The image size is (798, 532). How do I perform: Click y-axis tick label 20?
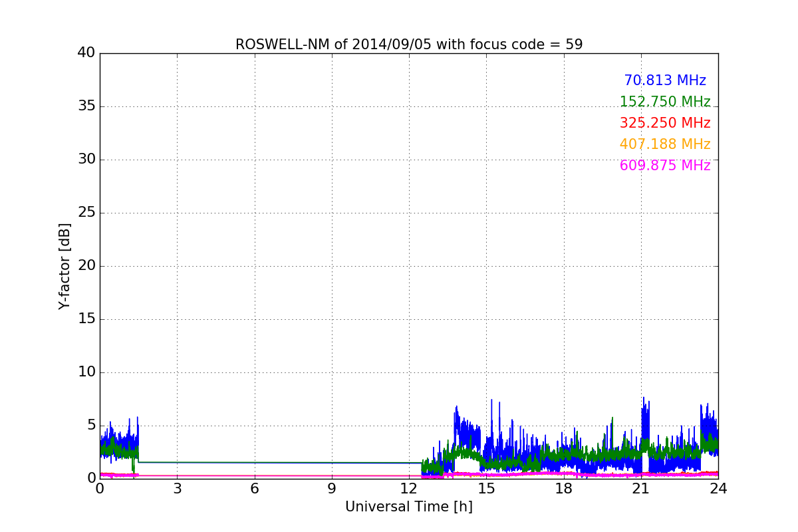coord(86,266)
